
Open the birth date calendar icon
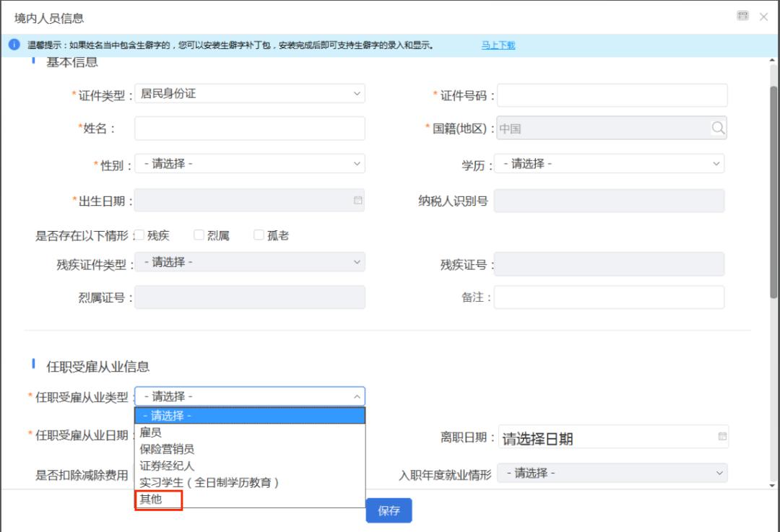coord(357,200)
